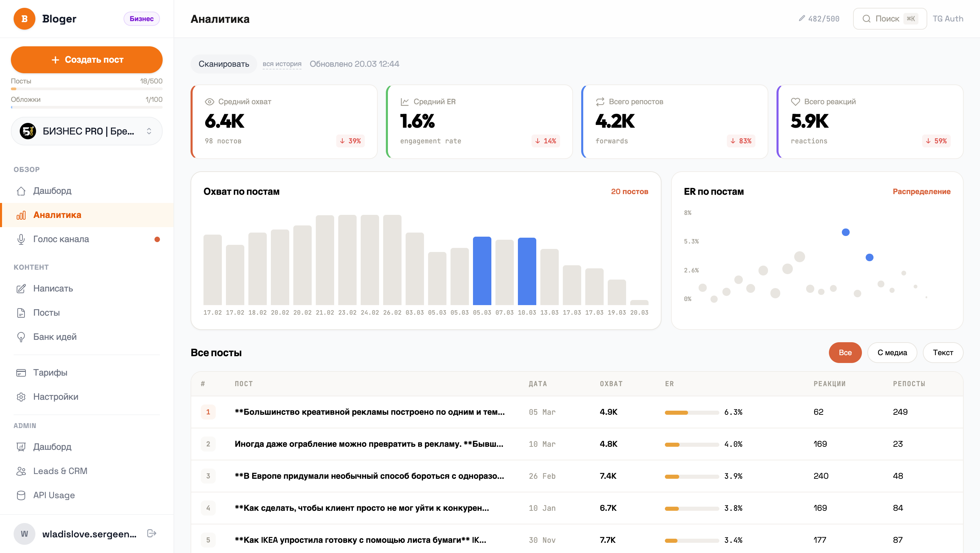Click the orange Bloger logo icon
The height and width of the screenshot is (553, 980).
24,19
